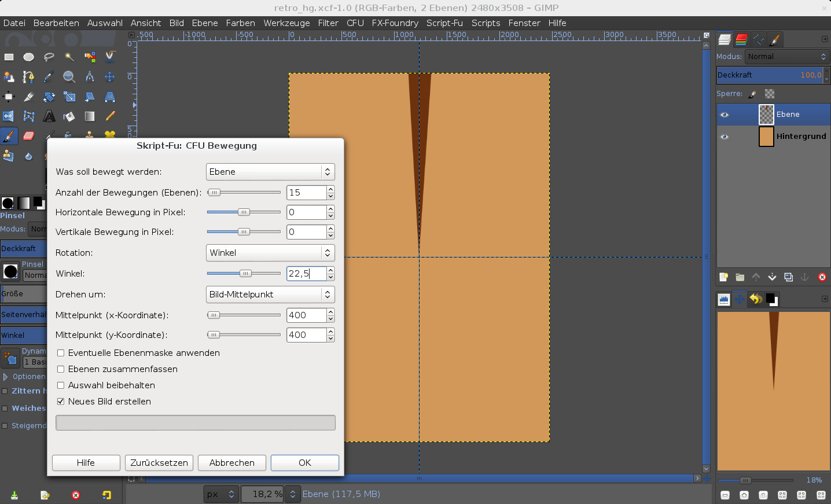Select the Pencil tool
Screen dimensions: 831x504
110,116
